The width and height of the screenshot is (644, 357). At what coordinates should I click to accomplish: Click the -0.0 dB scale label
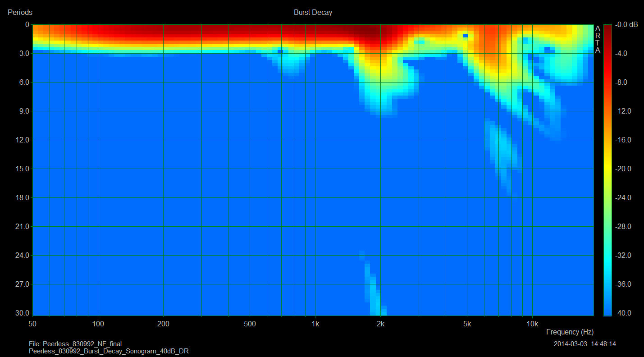pyautogui.click(x=627, y=25)
